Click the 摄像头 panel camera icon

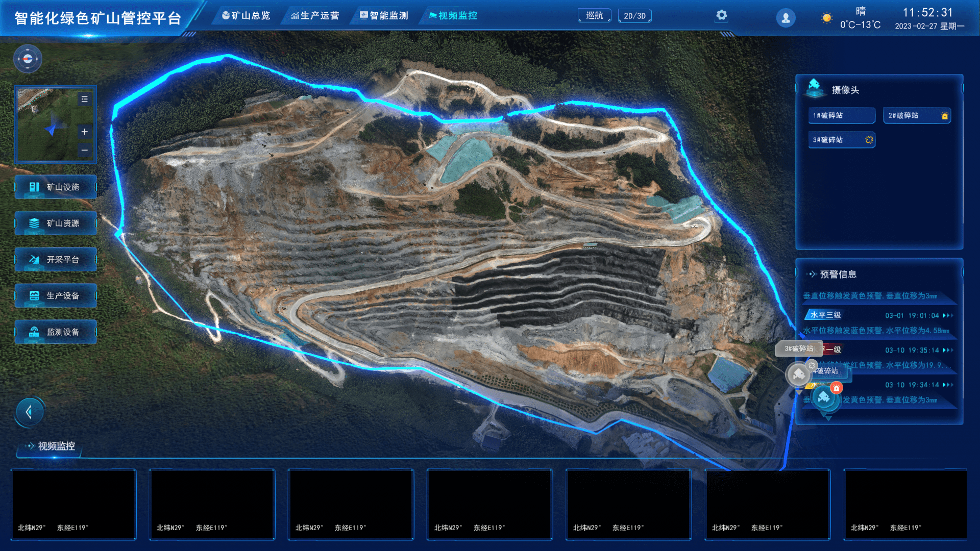tap(814, 88)
